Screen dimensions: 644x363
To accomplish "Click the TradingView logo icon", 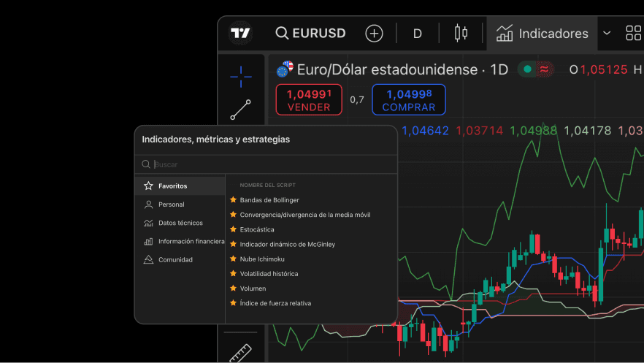I will [x=240, y=34].
